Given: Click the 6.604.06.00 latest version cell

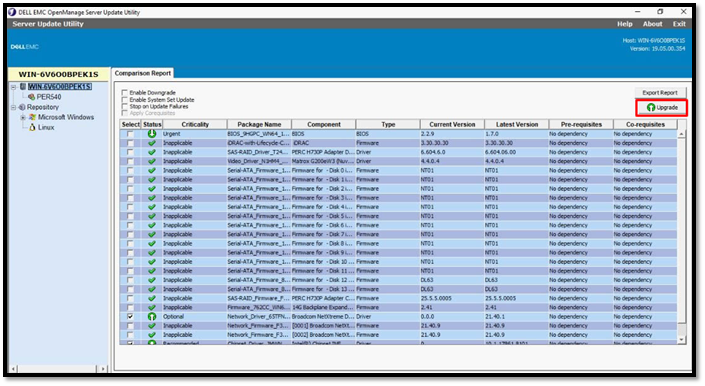Looking at the screenshot, I should tap(516, 152).
